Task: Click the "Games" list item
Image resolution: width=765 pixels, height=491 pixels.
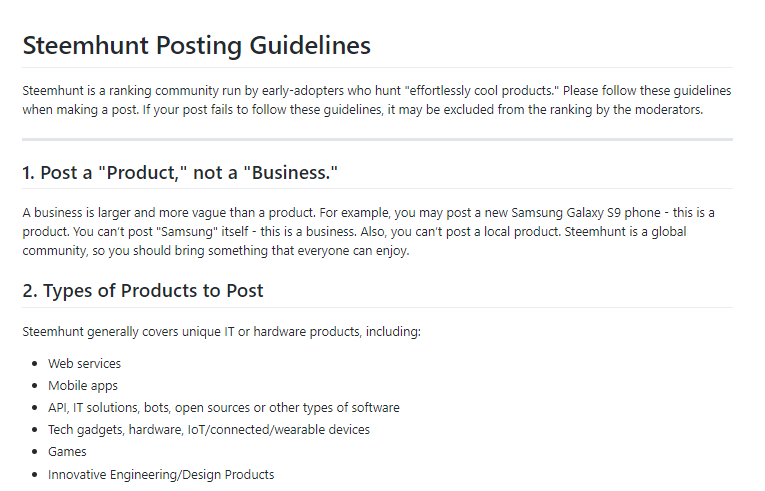Action: tap(67, 452)
